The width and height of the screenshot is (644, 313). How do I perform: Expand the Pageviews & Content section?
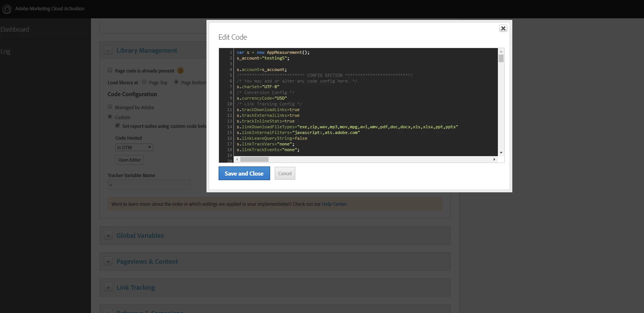click(x=108, y=261)
